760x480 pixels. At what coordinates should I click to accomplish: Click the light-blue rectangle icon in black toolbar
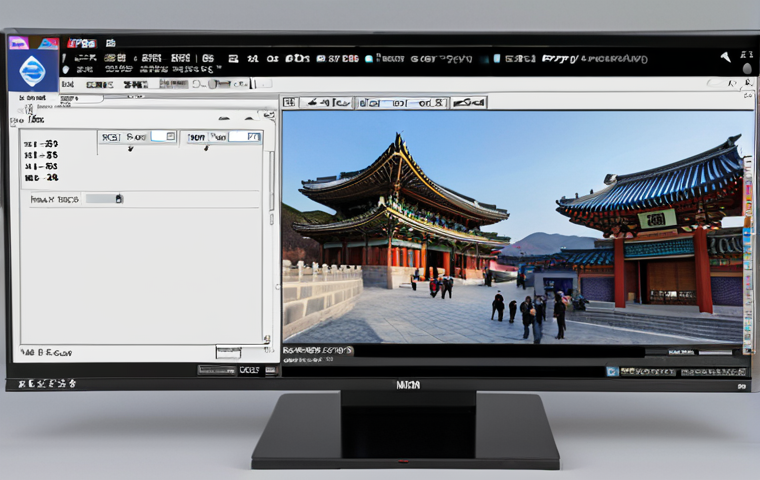pos(497,59)
